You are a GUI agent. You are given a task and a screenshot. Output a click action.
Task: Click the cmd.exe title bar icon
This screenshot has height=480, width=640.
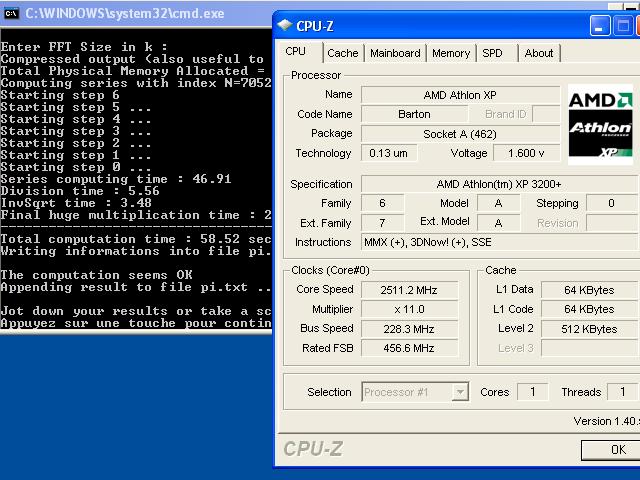pos(11,13)
